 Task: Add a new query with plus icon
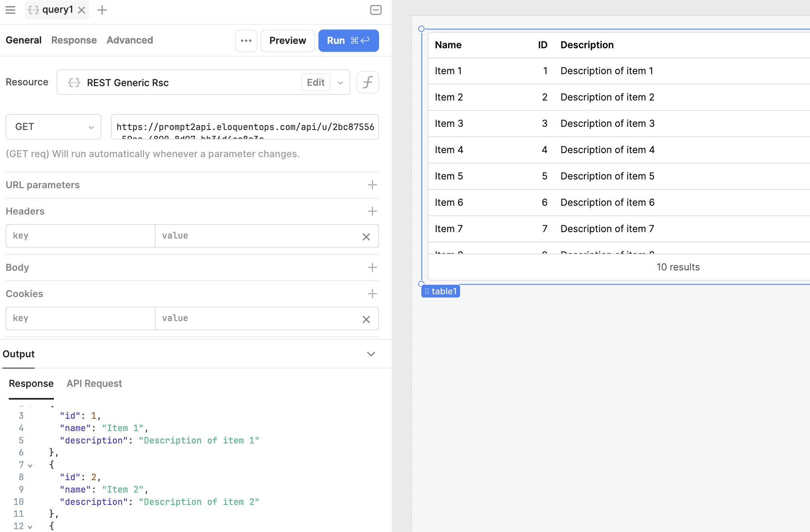click(x=102, y=10)
